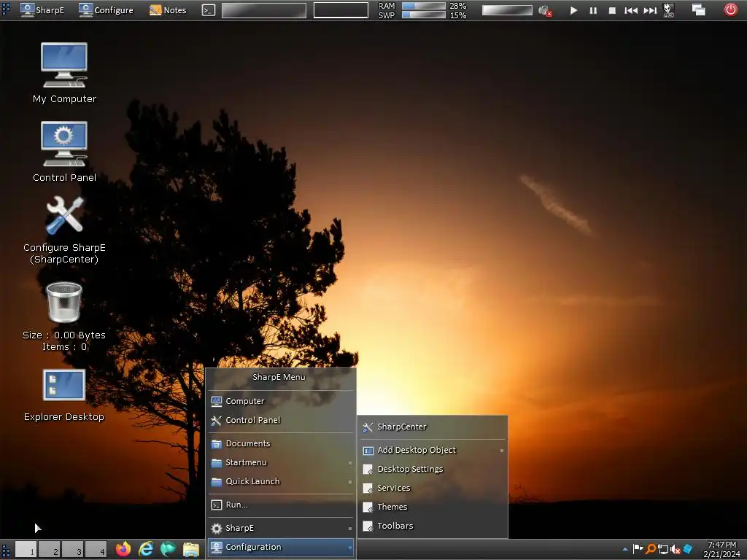Select the Configure SharpE (SharpCenter) desktop icon
This screenshot has height=560, width=747.
(64, 230)
